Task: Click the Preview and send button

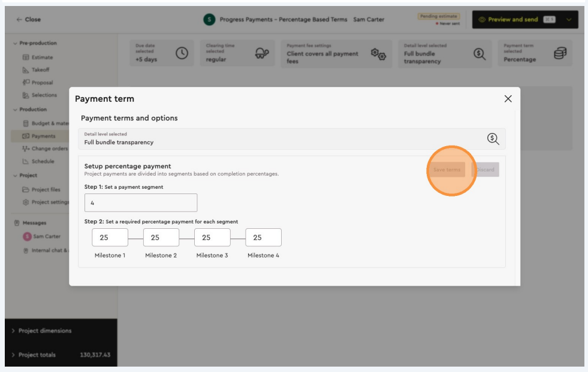Action: tap(513, 20)
